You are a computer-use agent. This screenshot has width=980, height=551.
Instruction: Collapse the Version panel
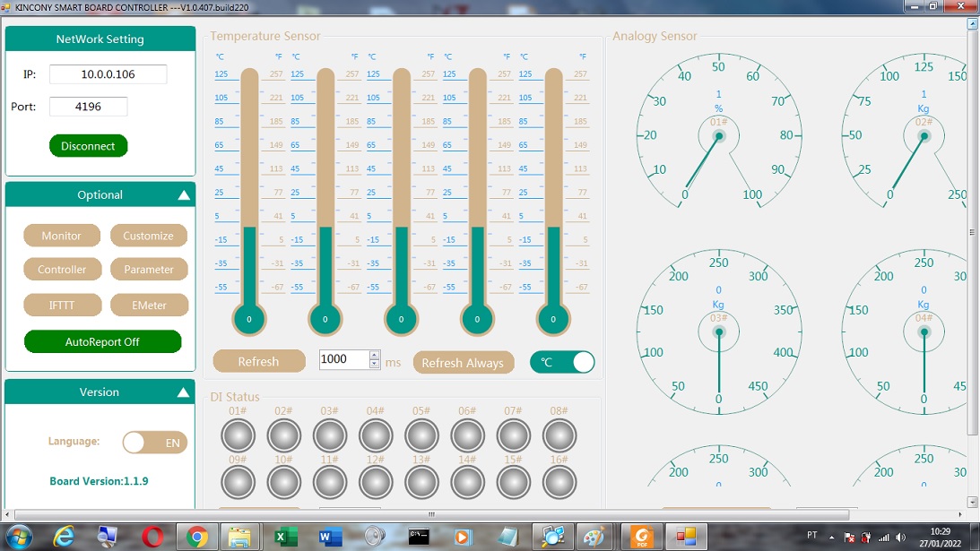click(184, 392)
